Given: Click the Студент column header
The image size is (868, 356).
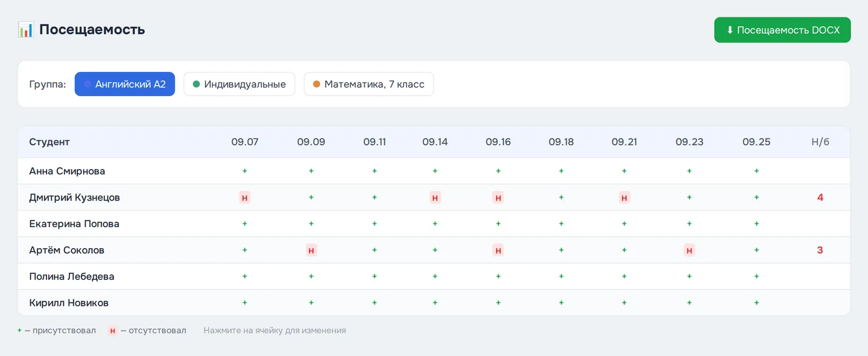Looking at the screenshot, I should pos(50,142).
